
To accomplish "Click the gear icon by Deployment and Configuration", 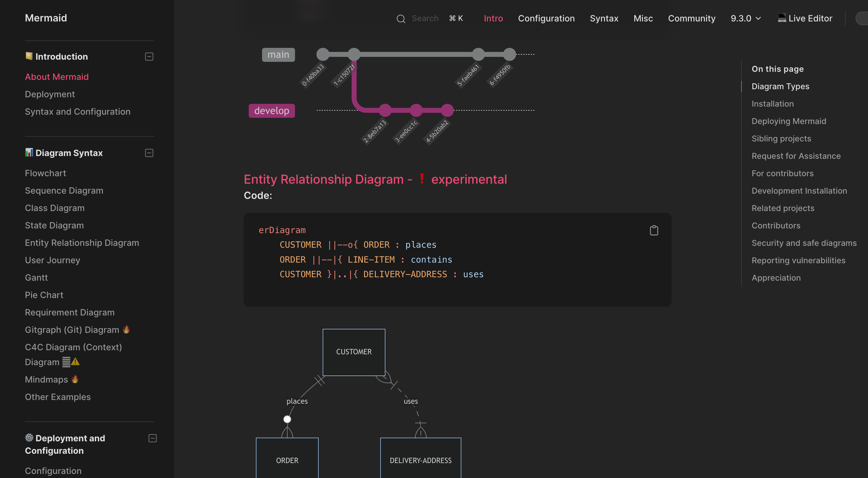I will [x=29, y=438].
